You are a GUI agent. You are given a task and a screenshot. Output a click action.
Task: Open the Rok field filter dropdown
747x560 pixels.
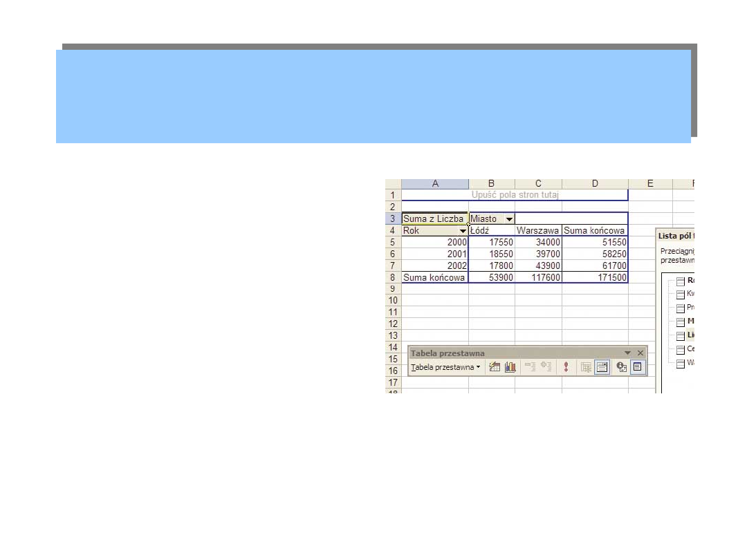463,231
